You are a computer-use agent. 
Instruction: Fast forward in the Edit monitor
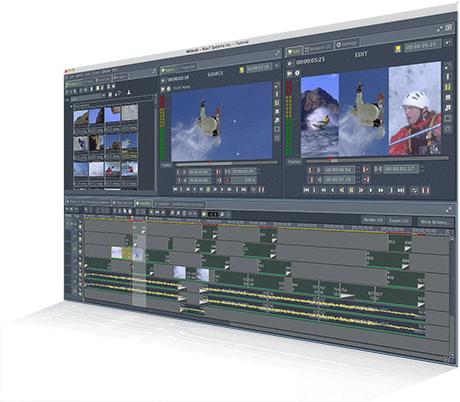(x=380, y=190)
